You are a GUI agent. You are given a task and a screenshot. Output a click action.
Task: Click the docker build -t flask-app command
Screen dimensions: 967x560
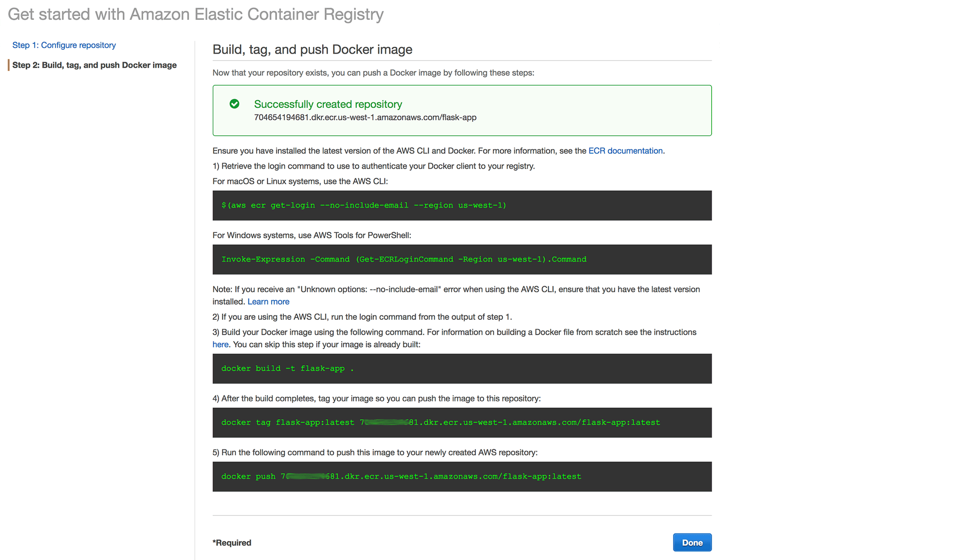[x=462, y=369]
